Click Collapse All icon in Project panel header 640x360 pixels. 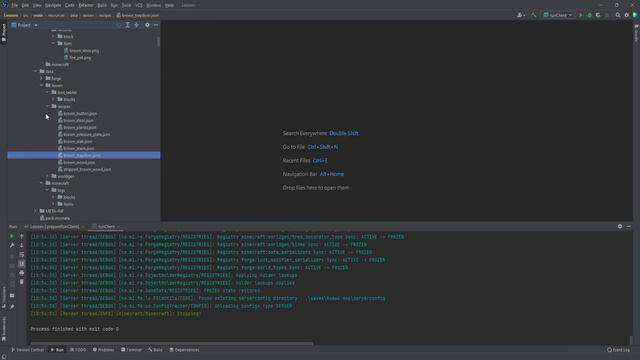pos(136,25)
